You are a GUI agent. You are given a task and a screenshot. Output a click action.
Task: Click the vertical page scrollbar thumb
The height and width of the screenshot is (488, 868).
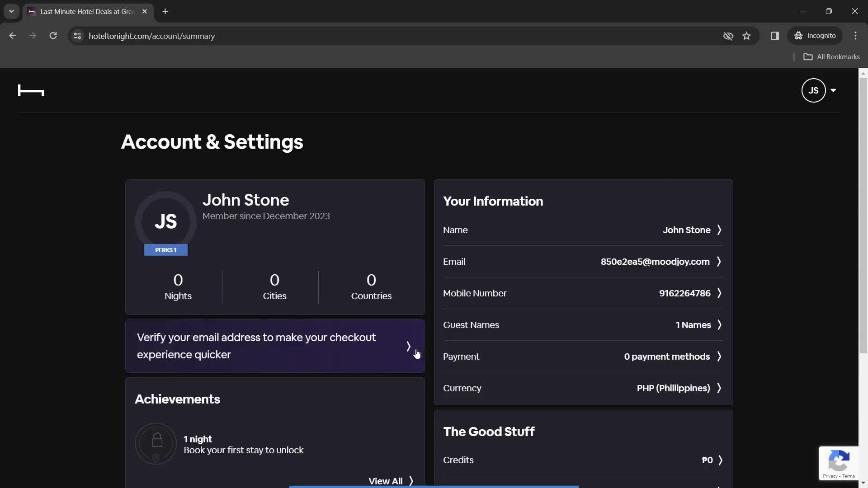(863, 215)
